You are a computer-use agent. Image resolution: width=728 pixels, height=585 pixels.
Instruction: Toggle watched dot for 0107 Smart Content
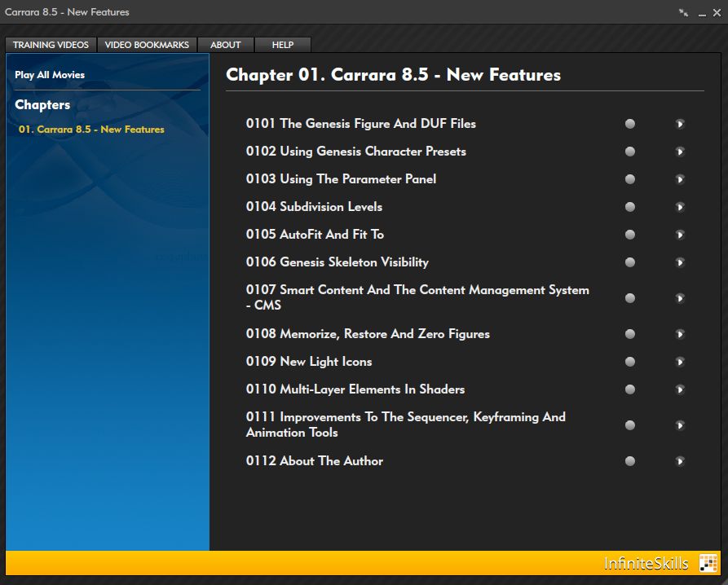tap(630, 298)
